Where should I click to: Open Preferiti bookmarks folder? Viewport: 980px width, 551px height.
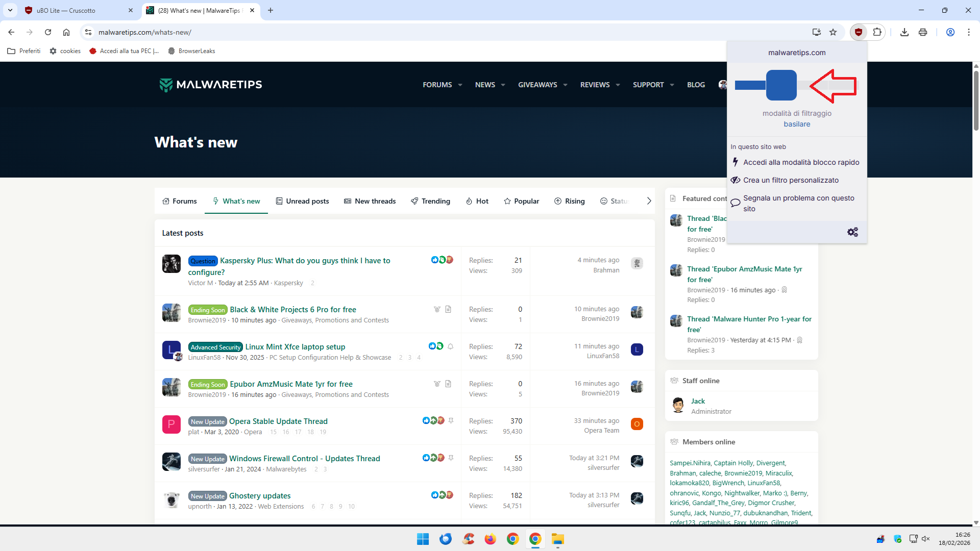[x=24, y=51]
